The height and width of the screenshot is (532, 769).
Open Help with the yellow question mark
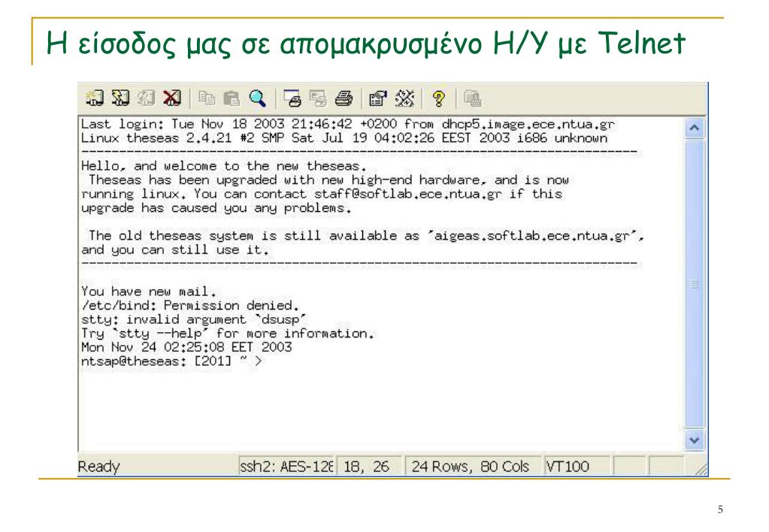click(439, 98)
